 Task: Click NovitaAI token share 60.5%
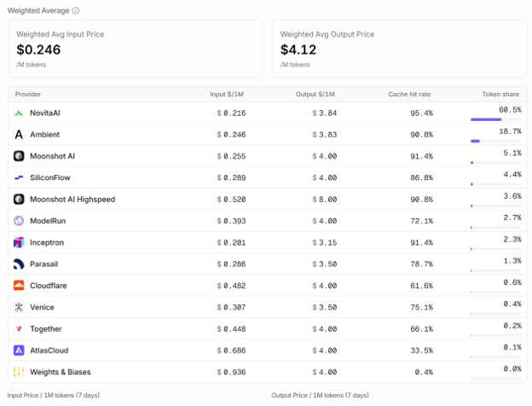(510, 110)
